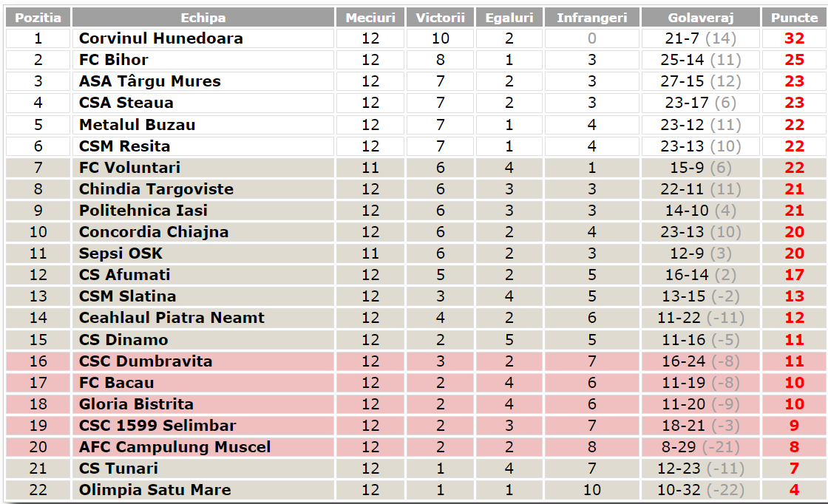This screenshot has height=504, width=828.
Task: Select CS Dinamo team name
Action: tap(123, 340)
